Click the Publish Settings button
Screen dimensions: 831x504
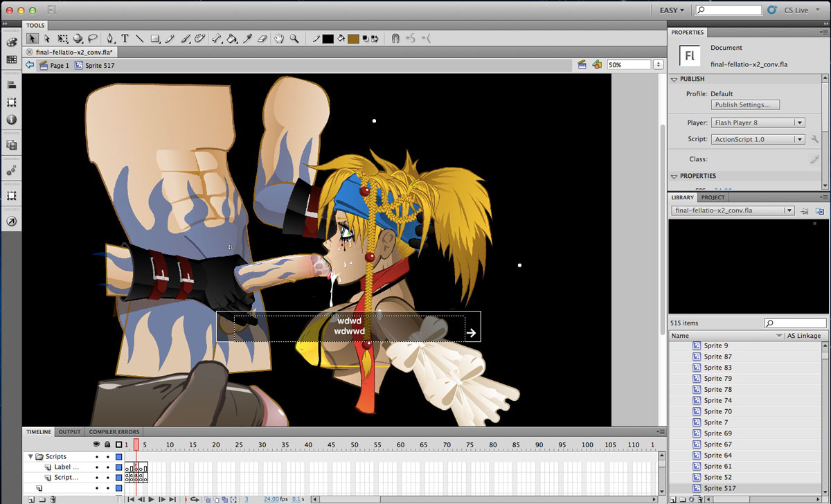click(746, 105)
